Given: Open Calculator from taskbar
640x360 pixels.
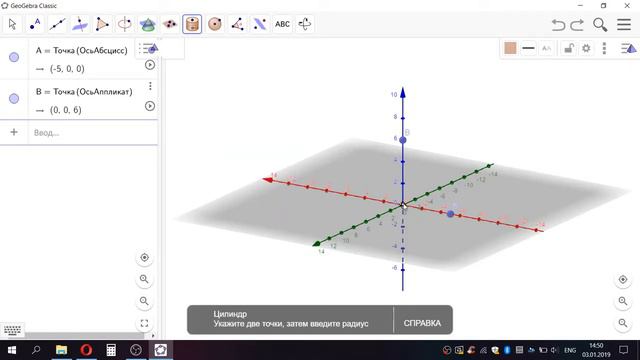Looking at the screenshot, I should click(111, 350).
